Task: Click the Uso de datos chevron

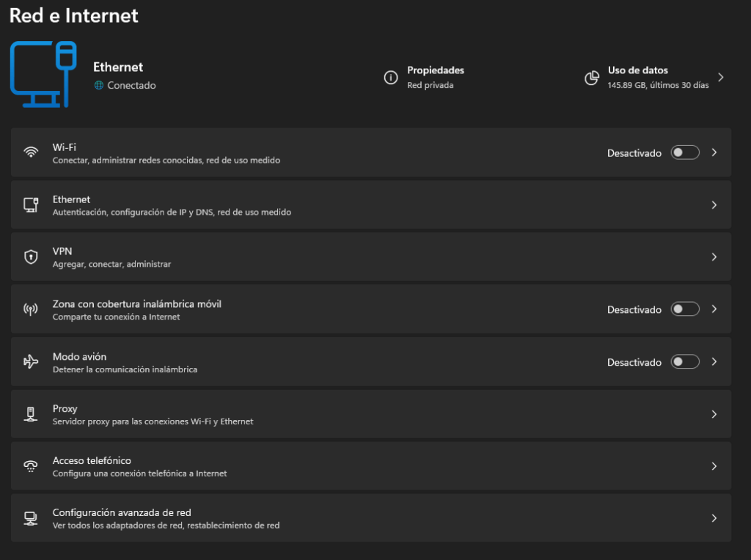Action: (721, 78)
